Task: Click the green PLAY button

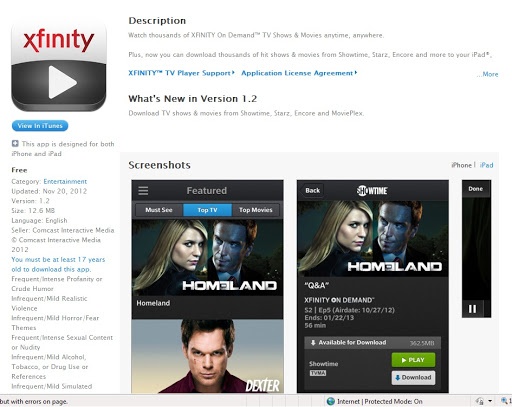Action: click(413, 360)
